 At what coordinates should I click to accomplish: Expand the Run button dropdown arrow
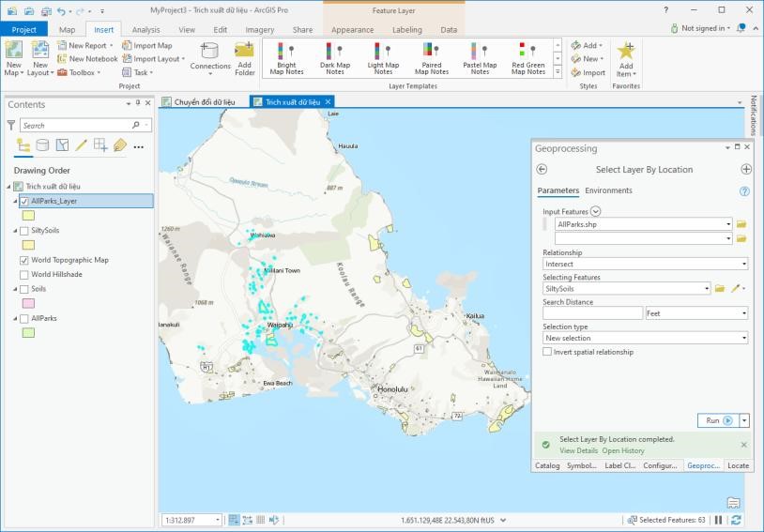pos(744,420)
